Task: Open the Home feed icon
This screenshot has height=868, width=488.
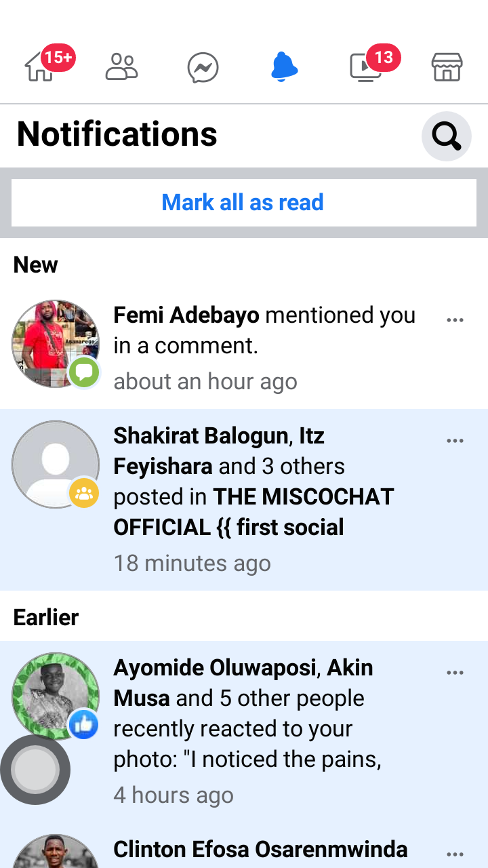Action: click(x=39, y=68)
